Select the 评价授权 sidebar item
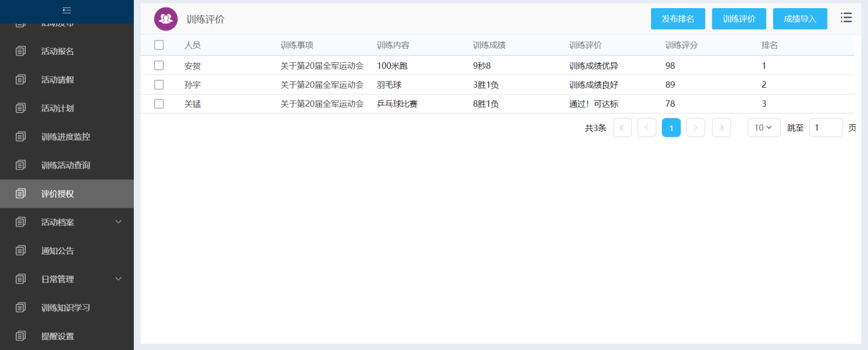868x350 pixels. pos(57,194)
